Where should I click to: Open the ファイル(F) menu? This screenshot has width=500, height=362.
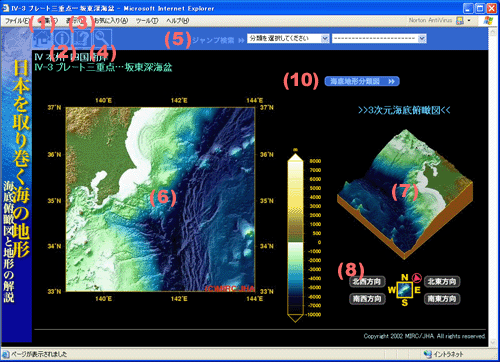coord(17,21)
